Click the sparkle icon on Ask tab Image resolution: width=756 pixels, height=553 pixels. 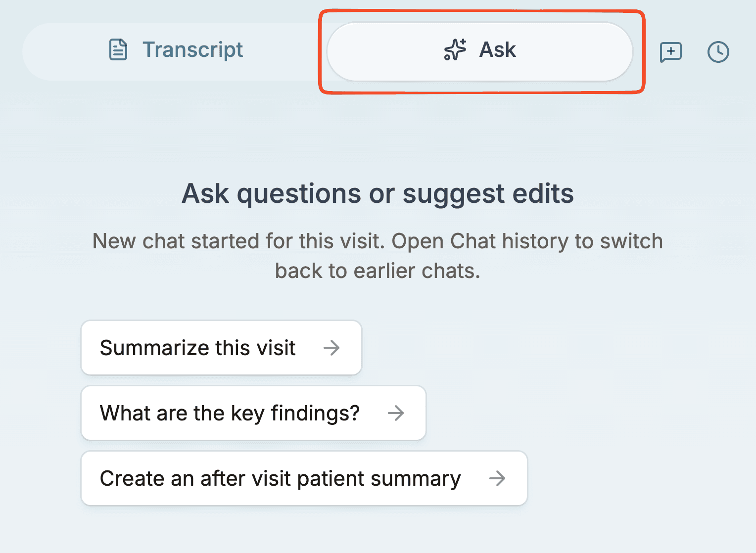[x=455, y=50]
